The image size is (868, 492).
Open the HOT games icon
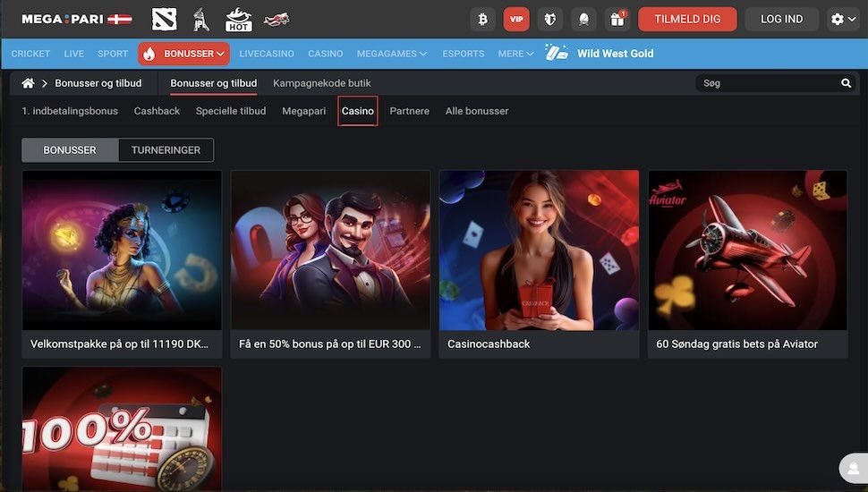pyautogui.click(x=239, y=20)
